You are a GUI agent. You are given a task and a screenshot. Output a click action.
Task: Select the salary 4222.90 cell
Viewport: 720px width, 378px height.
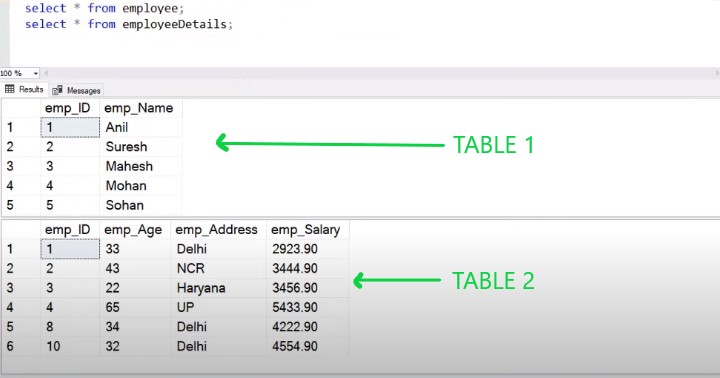[x=307, y=327]
